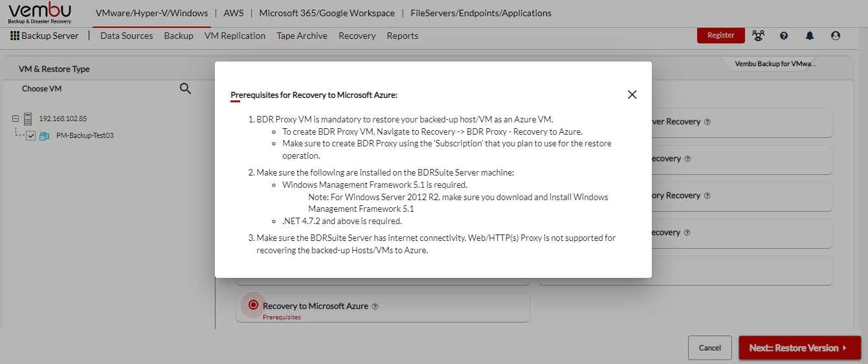Viewport: 868px width, 364px height.
Task: Open the Recovery menu
Action: [x=357, y=36]
